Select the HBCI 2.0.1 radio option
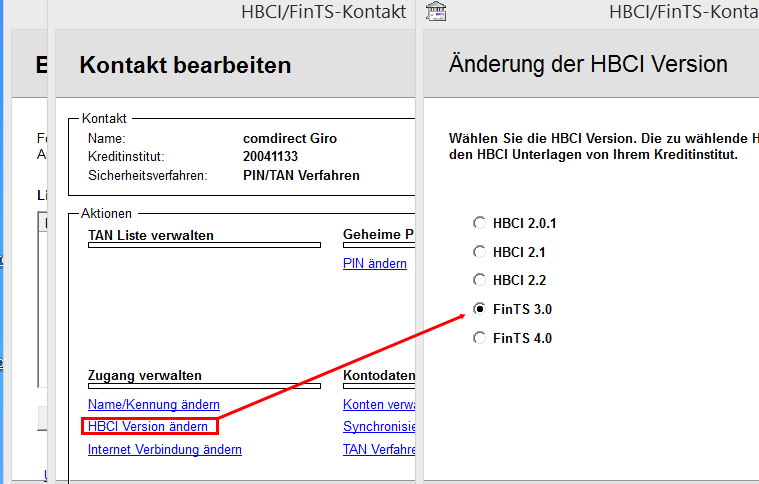 (480, 223)
